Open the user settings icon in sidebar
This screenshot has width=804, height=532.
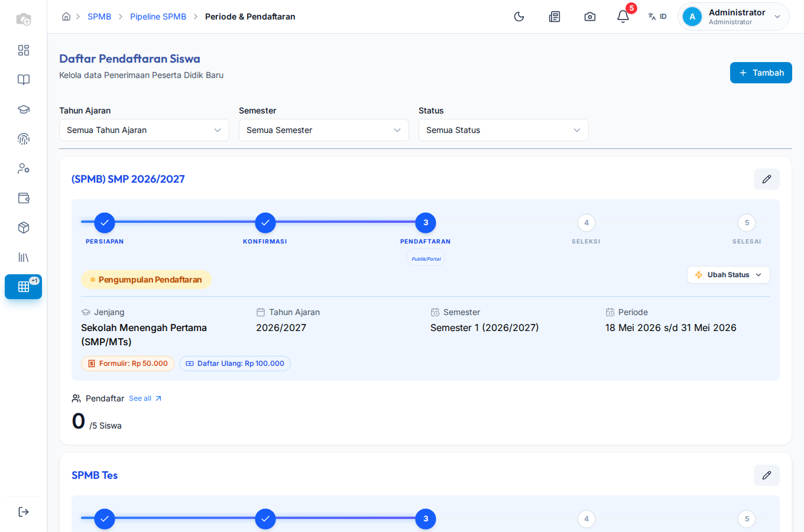24,168
